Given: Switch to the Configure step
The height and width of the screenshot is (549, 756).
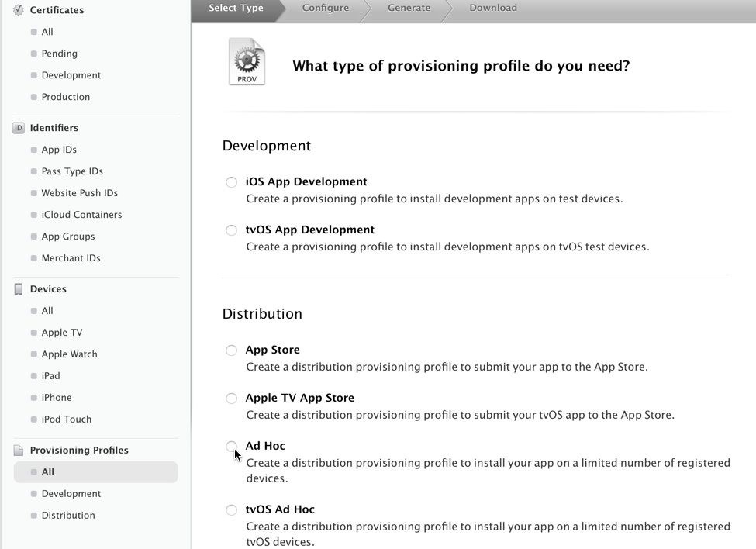Looking at the screenshot, I should (x=325, y=7).
